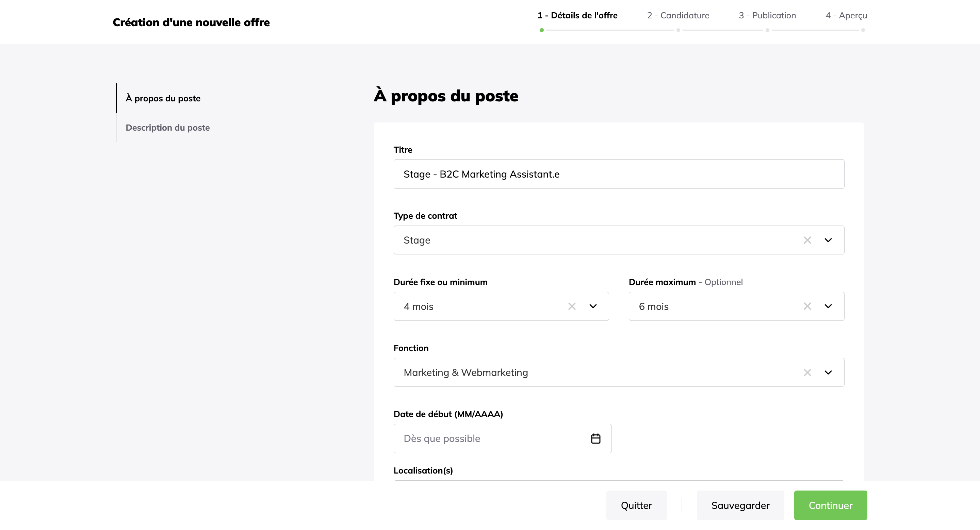The image size is (980, 530).
Task: Open the start date calendar picker
Action: click(x=595, y=439)
